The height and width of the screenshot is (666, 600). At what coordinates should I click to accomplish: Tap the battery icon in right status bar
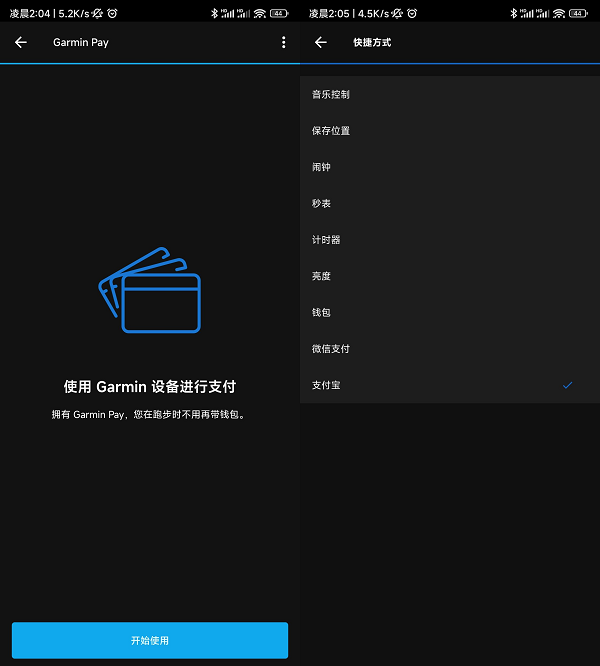tap(578, 14)
